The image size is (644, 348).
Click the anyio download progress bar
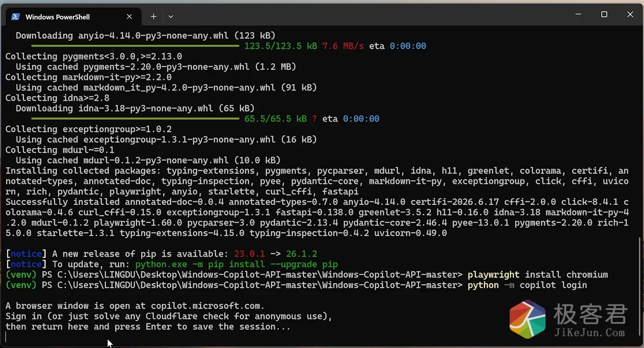(x=135, y=46)
